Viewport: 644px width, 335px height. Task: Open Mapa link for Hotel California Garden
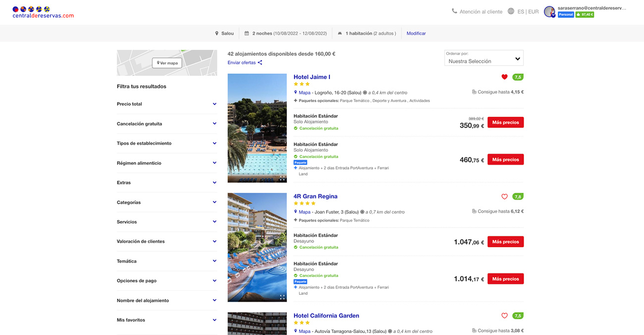305,331
